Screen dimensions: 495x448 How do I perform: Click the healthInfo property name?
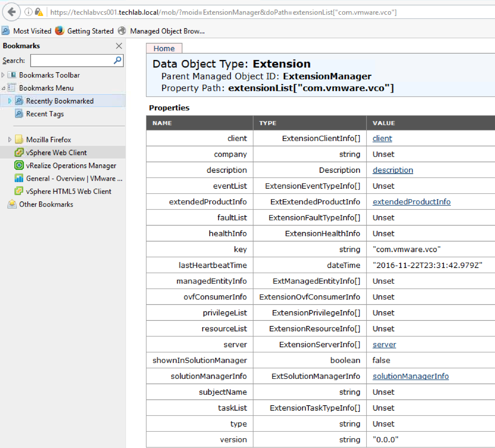[228, 234]
